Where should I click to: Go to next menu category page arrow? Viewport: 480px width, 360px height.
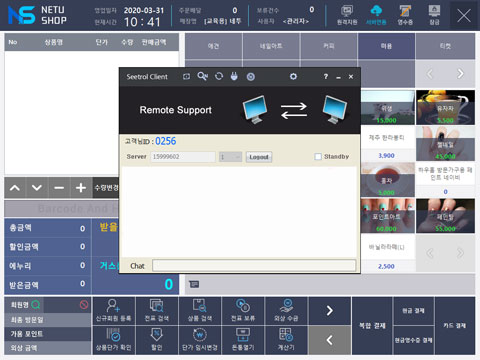[460, 74]
